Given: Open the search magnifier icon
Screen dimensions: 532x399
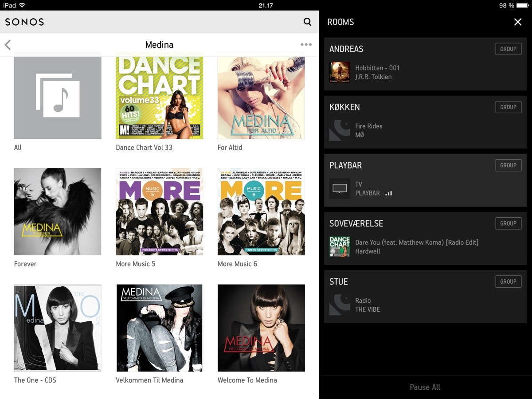Looking at the screenshot, I should point(307,22).
